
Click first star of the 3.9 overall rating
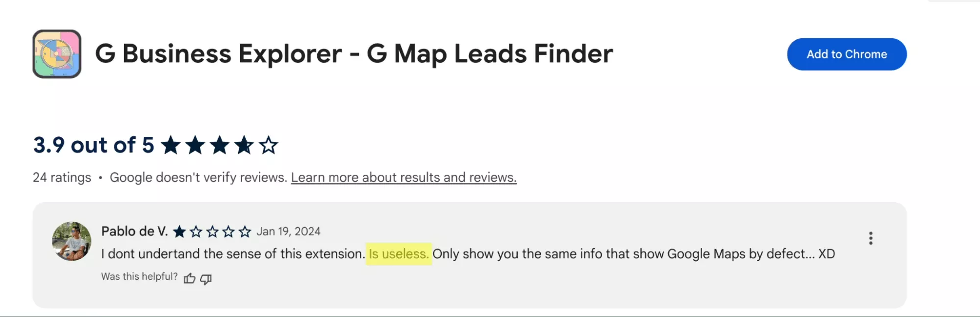click(171, 145)
